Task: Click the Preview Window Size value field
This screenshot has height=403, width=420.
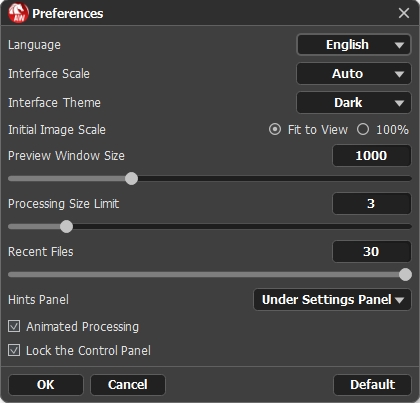Action: [x=372, y=156]
